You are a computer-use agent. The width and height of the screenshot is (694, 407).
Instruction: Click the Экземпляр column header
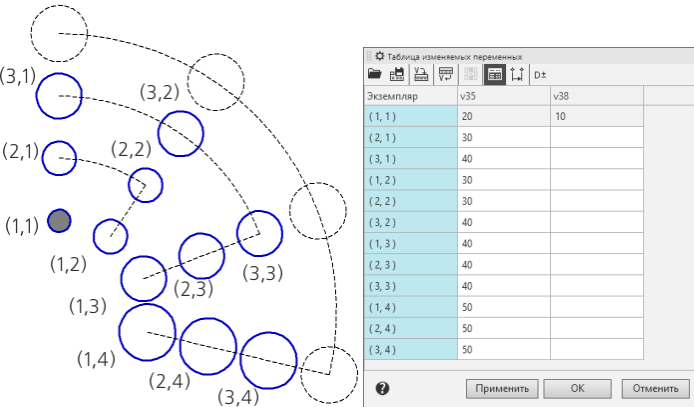(x=410, y=97)
